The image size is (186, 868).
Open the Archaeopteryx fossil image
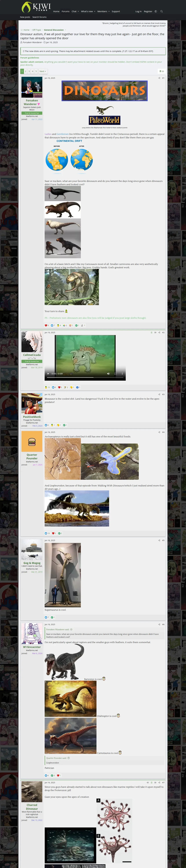(x=62, y=459)
